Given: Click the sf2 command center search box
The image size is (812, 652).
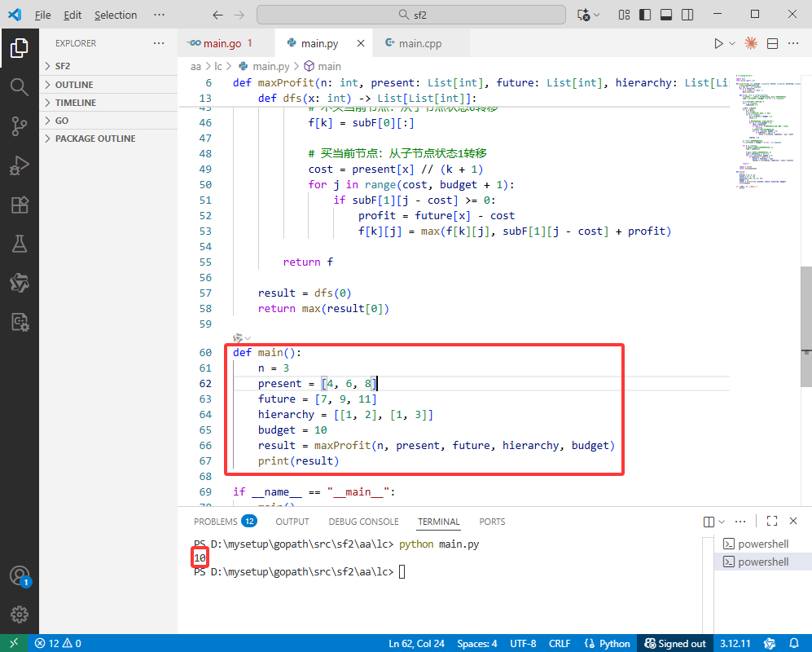Looking at the screenshot, I should tap(411, 15).
